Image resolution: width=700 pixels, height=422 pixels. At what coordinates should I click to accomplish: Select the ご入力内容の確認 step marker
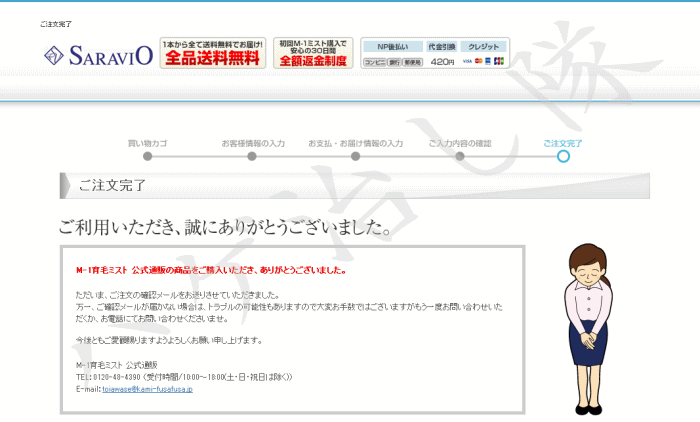tap(460, 156)
